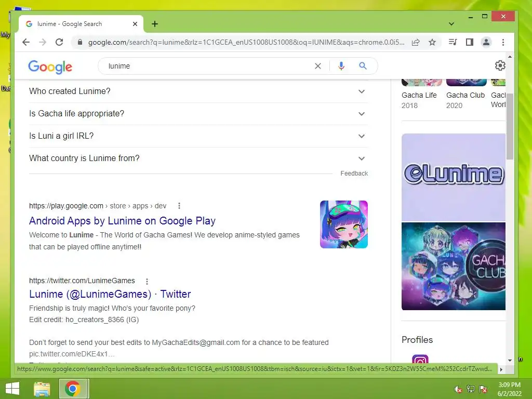Bookmark this tab with the star icon
Screen dimensions: 532x399
432,42
